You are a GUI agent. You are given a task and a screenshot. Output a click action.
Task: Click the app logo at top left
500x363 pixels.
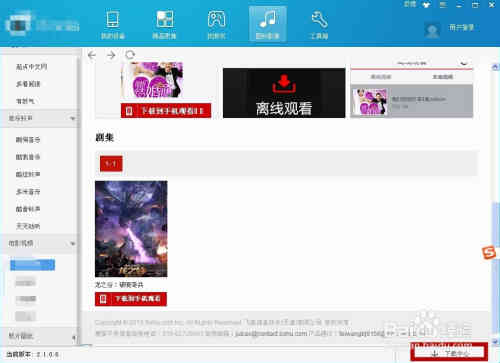[x=19, y=23]
